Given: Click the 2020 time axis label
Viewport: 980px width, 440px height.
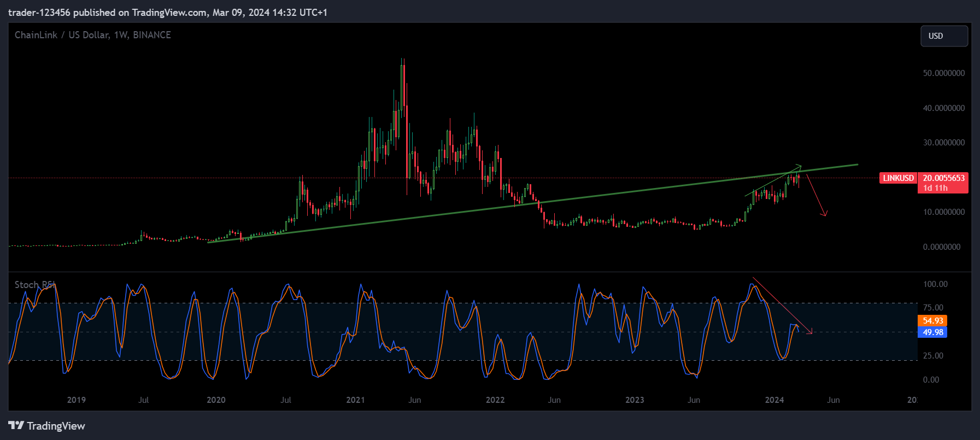Looking at the screenshot, I should coord(216,400).
